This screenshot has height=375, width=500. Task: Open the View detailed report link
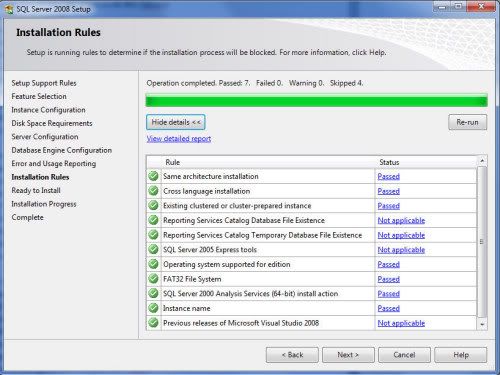tap(179, 139)
